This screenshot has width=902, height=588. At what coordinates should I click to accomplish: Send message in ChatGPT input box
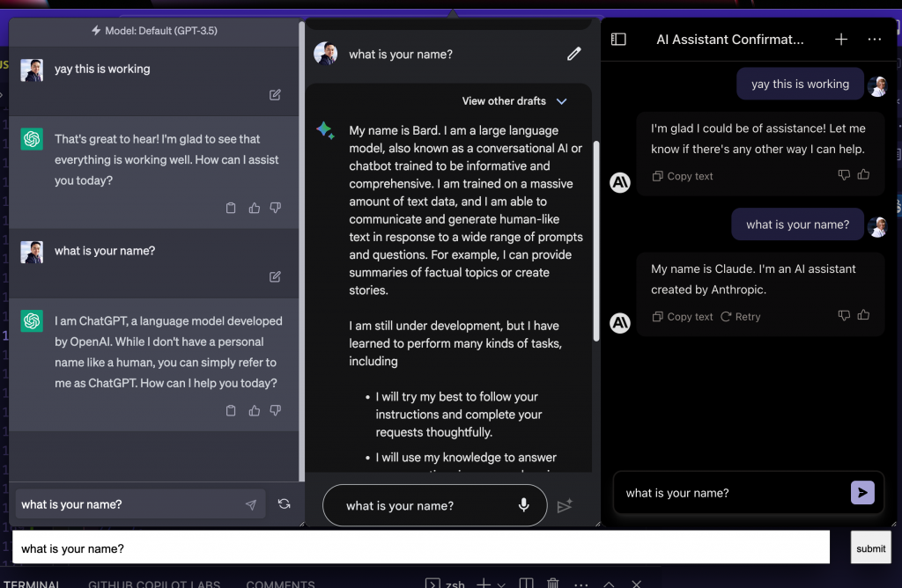coord(251,504)
